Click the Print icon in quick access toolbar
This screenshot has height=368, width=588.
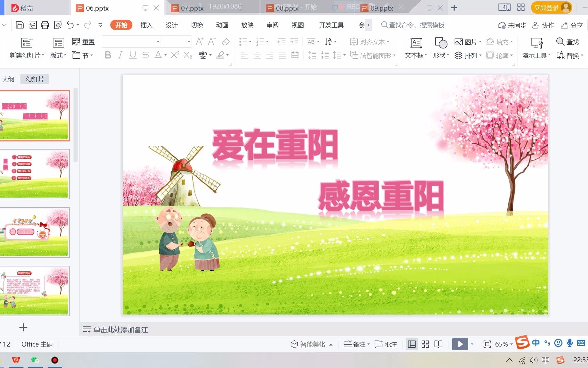tap(45, 25)
